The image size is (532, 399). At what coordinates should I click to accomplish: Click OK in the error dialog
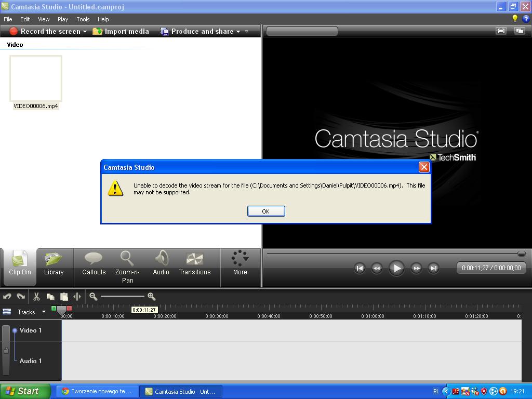pyautogui.click(x=266, y=211)
